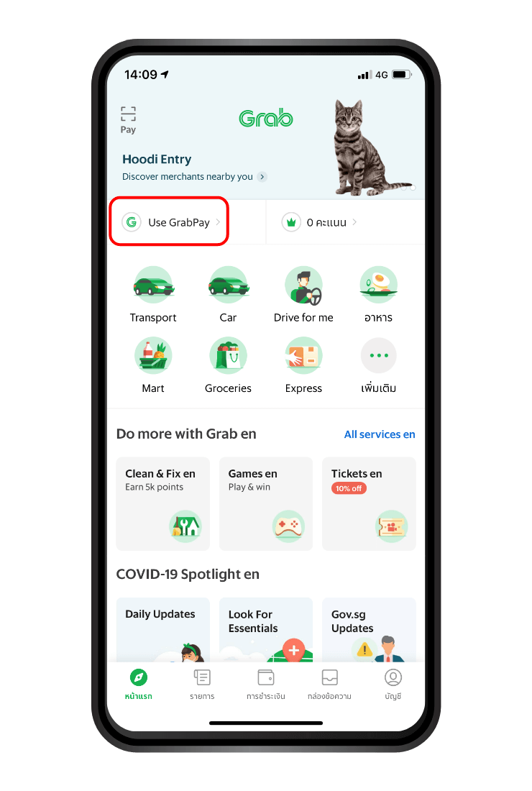Open the Clean & Fix en card
Screen dimensions: 532x791
pos(163,503)
